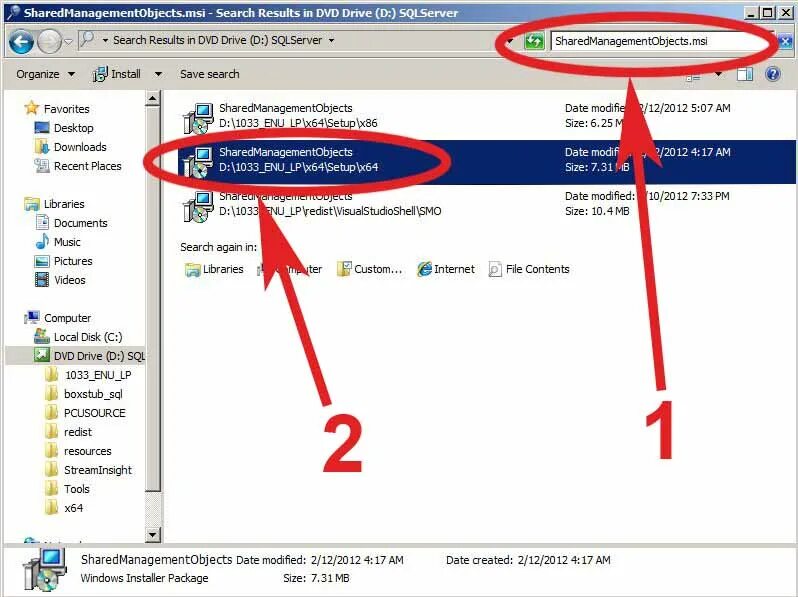
Task: Click the details pane installer package icon
Action: 45,571
